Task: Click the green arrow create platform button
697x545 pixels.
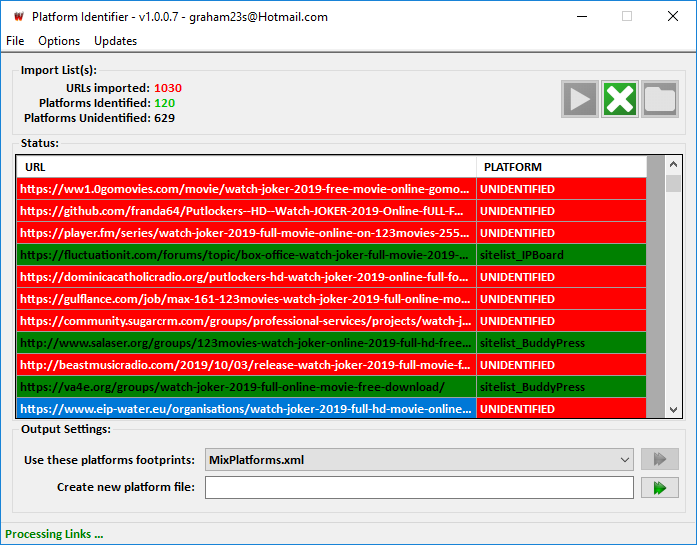Action: [660, 488]
